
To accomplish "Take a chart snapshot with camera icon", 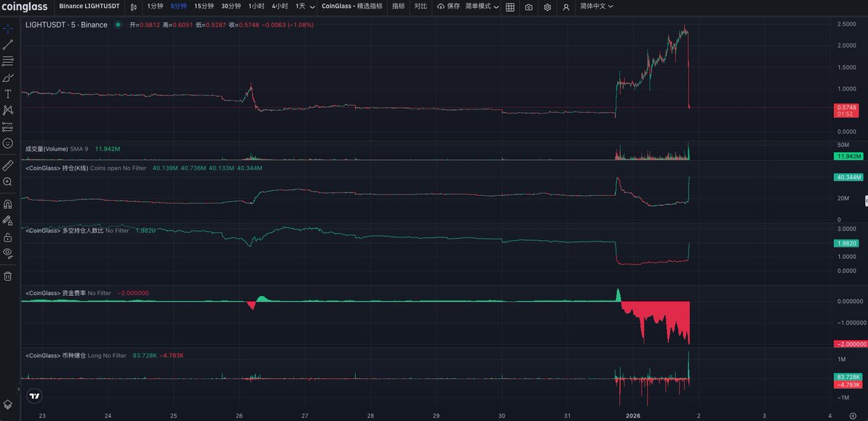I will tap(529, 7).
